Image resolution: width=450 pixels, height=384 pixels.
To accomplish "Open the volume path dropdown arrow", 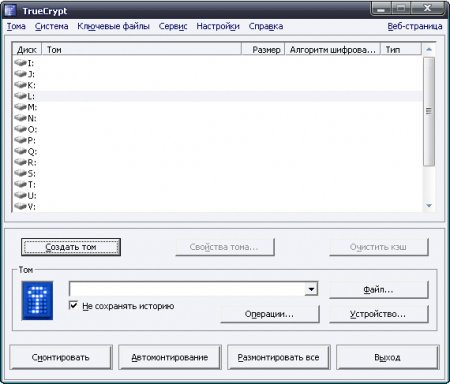I will 311,289.
